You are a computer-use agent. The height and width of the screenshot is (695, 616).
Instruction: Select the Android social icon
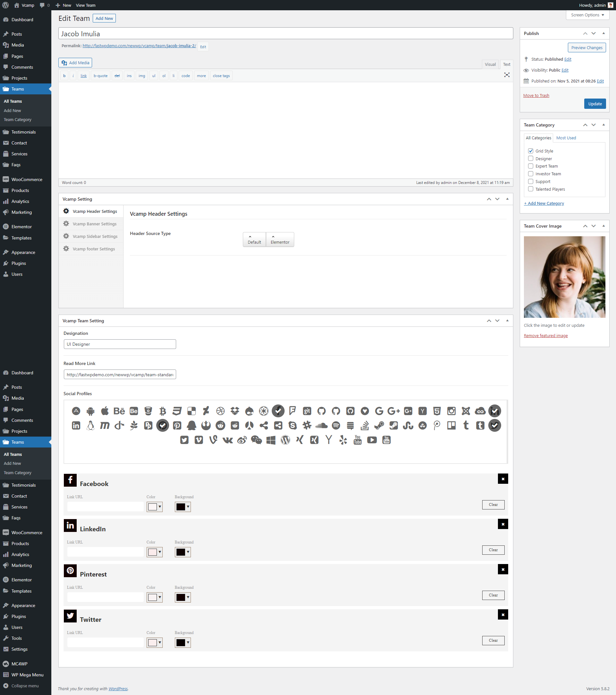(x=90, y=411)
